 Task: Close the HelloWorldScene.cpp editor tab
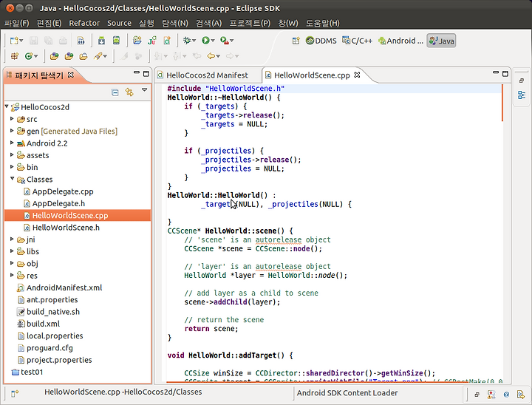358,75
